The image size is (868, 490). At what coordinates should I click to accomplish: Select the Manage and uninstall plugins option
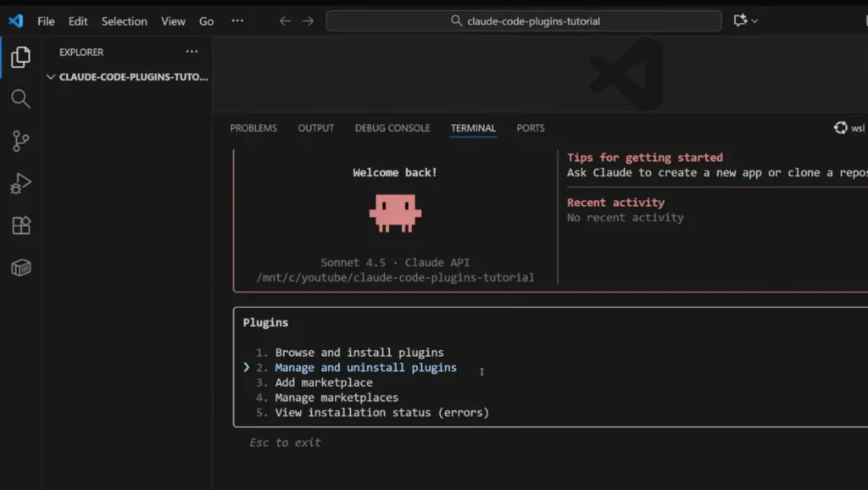(366, 367)
